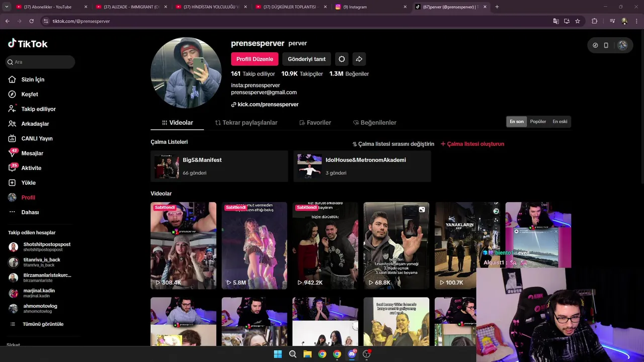Open the IdolHouse&MetronomAkademi playlist
The image size is (644, 362).
point(362,166)
